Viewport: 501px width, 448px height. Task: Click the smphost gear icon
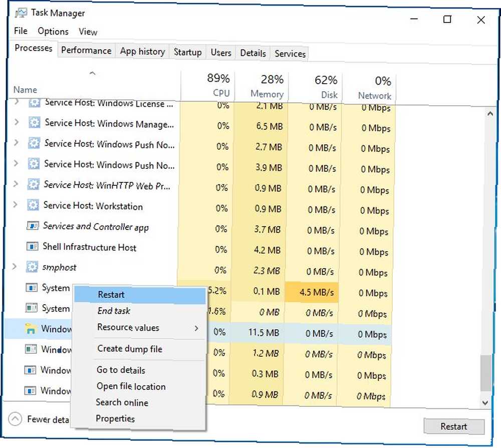tap(32, 267)
